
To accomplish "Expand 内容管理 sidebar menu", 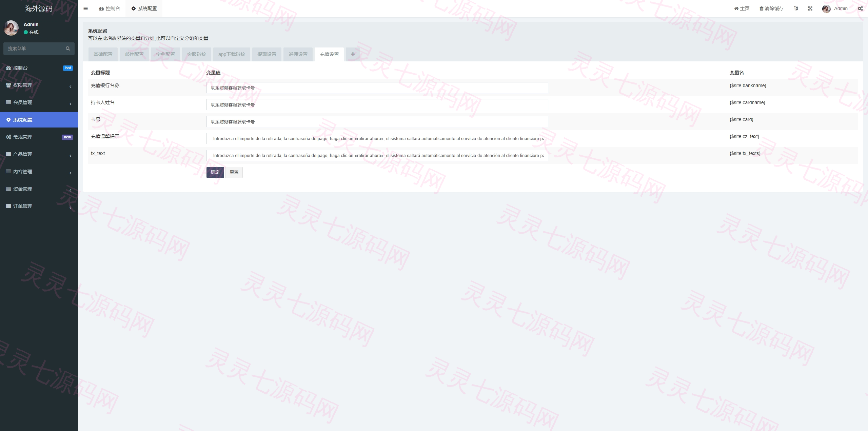I will [39, 172].
